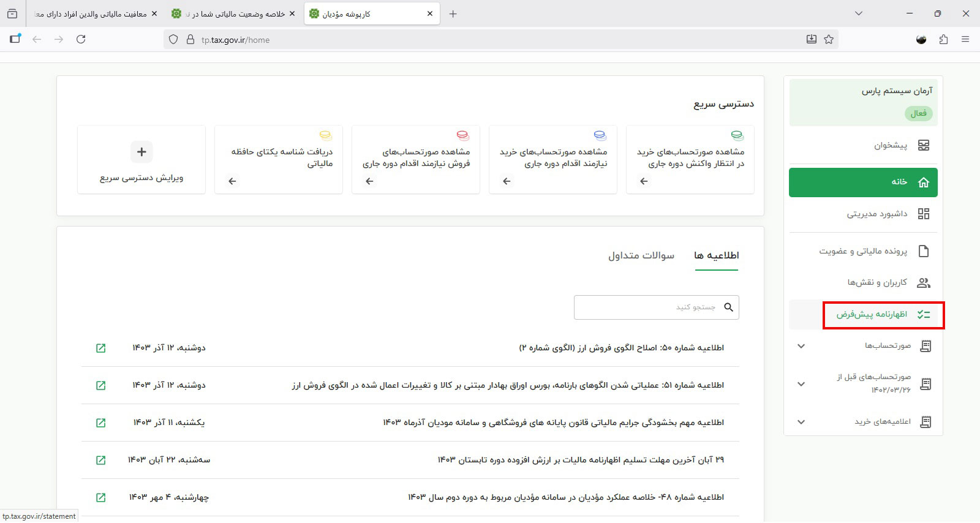980x523 pixels.
Task: Open external link icon for notice number 50
Action: pos(101,348)
